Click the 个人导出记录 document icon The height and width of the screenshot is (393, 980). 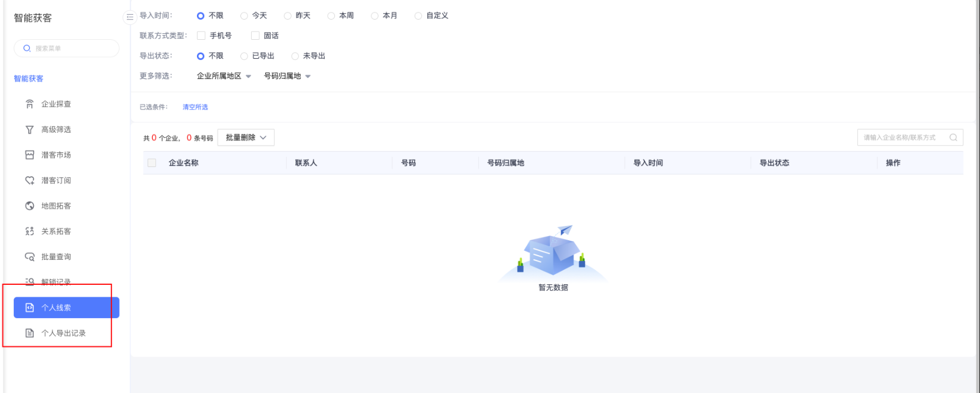point(30,334)
